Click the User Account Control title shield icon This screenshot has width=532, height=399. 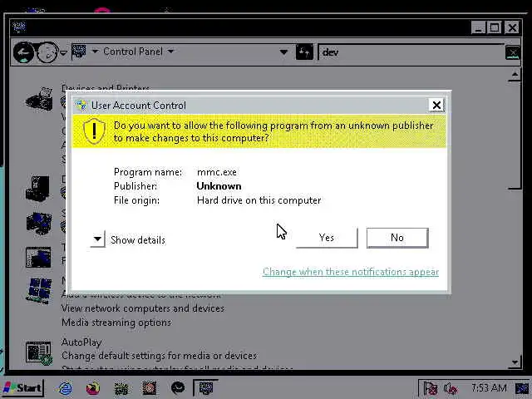(x=81, y=105)
